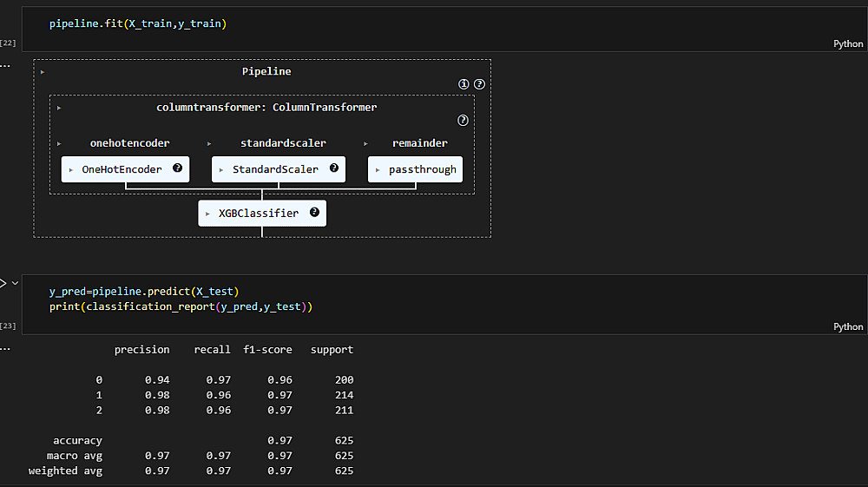Expand the top-level Pipeline arrow
Screen dimensions: 868x487
pos(42,71)
